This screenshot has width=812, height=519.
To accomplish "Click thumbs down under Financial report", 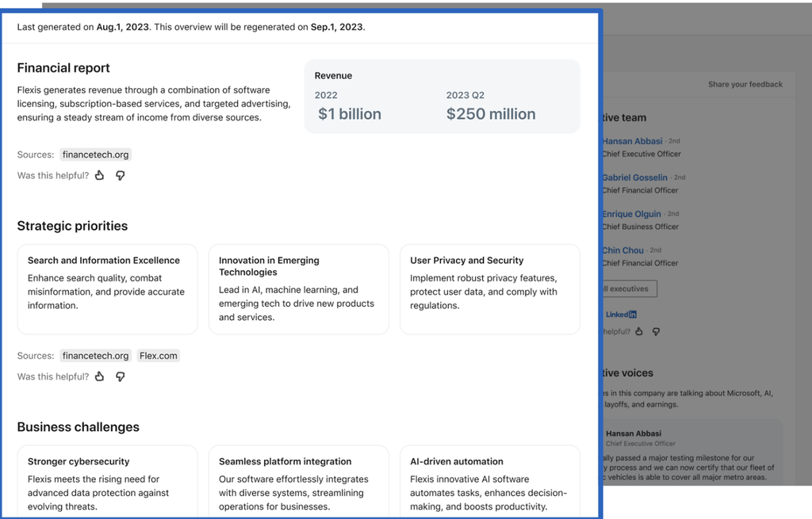I will tap(121, 176).
